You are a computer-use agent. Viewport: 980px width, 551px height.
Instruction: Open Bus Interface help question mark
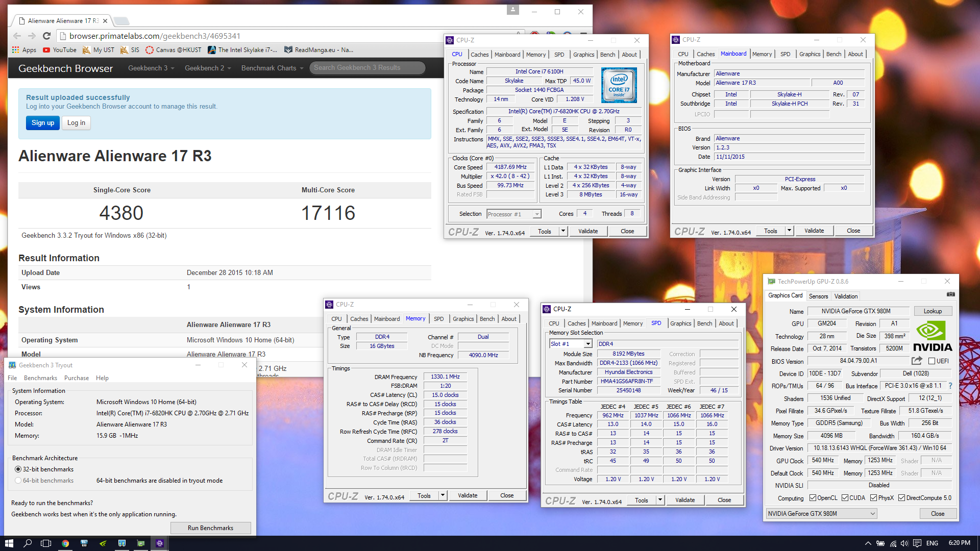tap(950, 386)
